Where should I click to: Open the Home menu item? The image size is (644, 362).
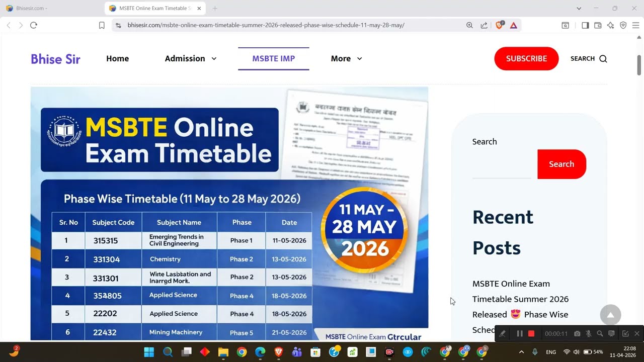pos(117,59)
